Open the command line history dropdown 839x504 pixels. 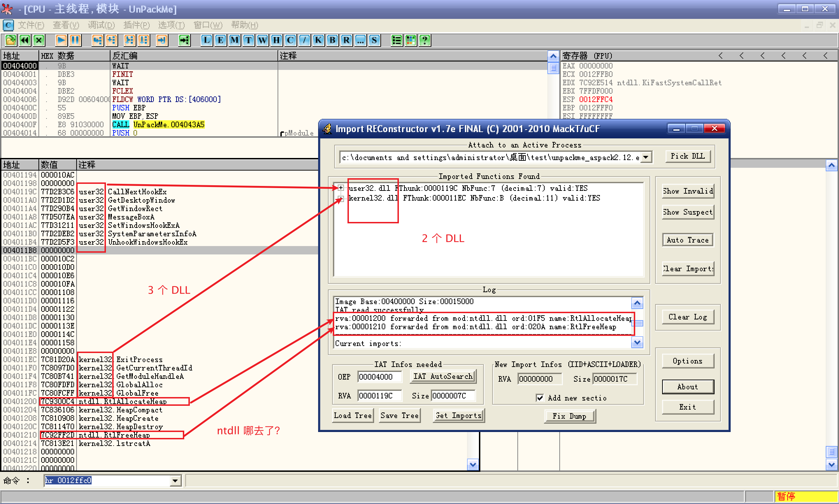pyautogui.click(x=175, y=481)
